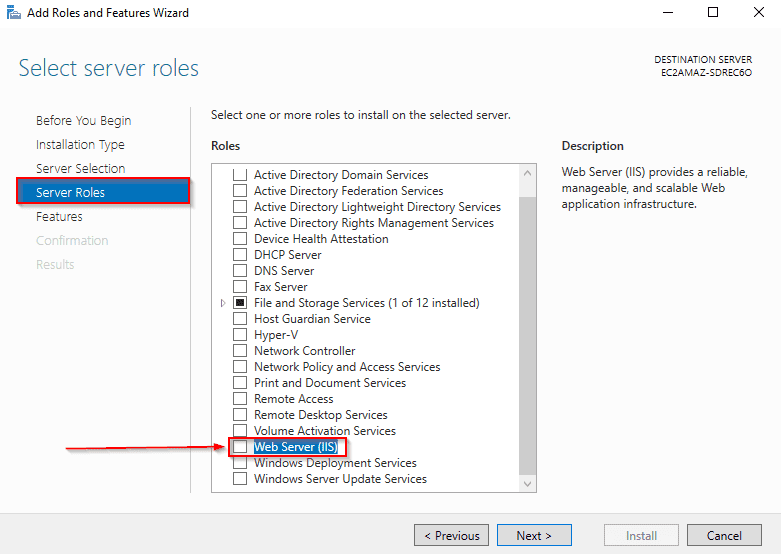Click the roles list scrollbar thumb

[527, 335]
